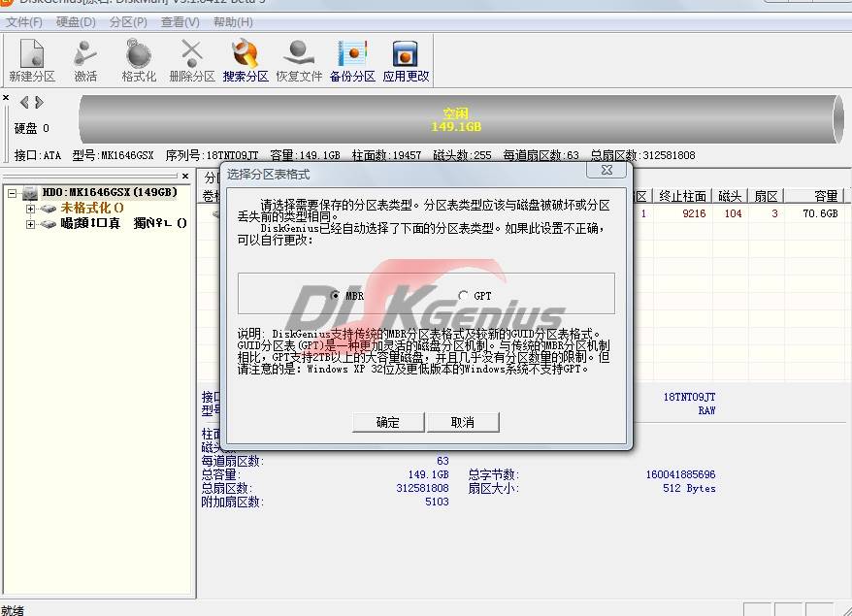
Task: Click the 硬盘 0 label beside the disk bar
Action: (x=31, y=128)
